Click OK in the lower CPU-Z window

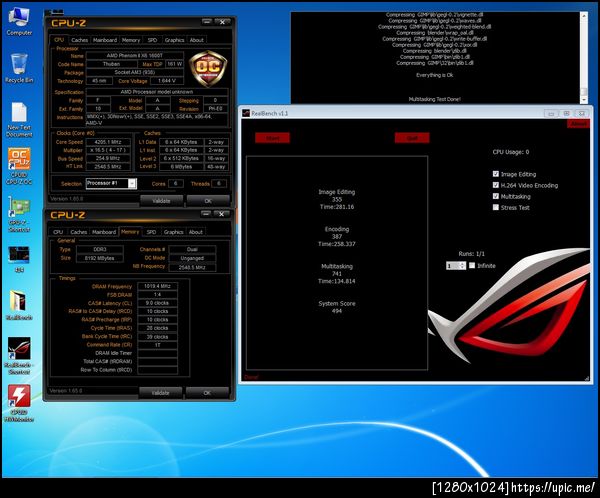pos(207,392)
